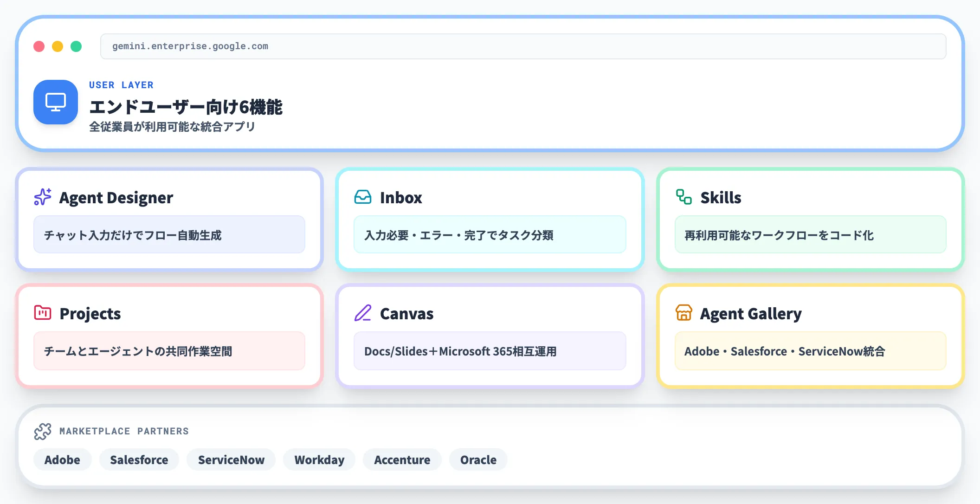980x504 pixels.
Task: Select the Oracle partner chip
Action: point(477,459)
